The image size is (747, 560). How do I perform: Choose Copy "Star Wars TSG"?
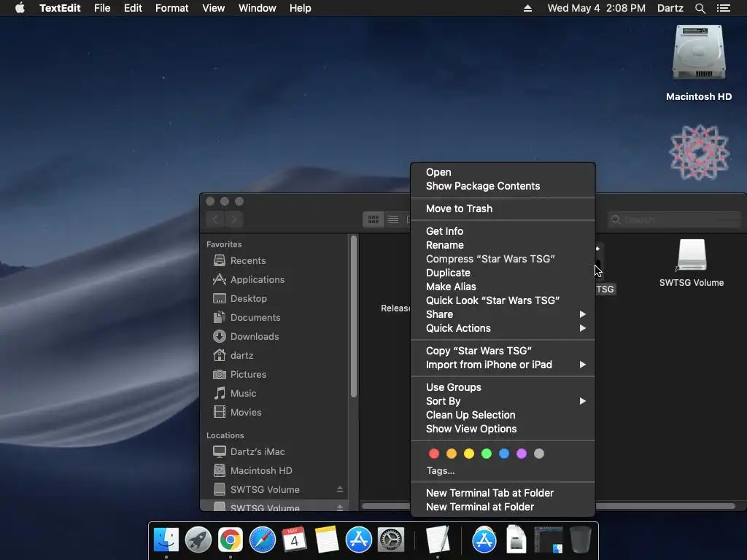click(x=503, y=351)
